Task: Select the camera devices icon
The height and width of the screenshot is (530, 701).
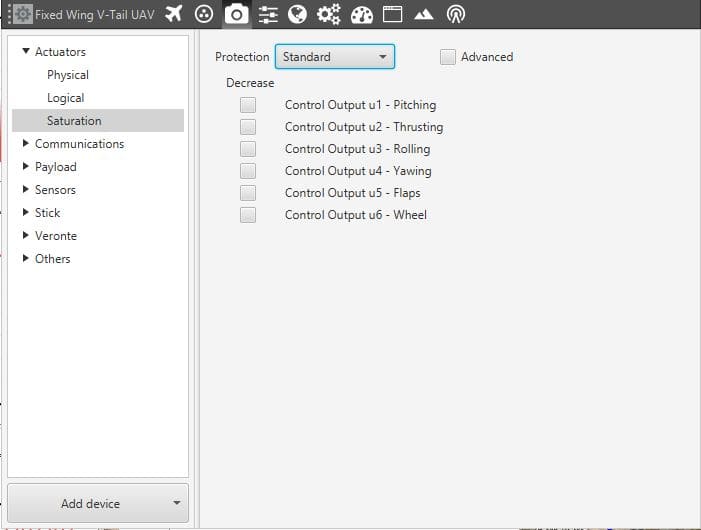Action: pyautogui.click(x=236, y=14)
